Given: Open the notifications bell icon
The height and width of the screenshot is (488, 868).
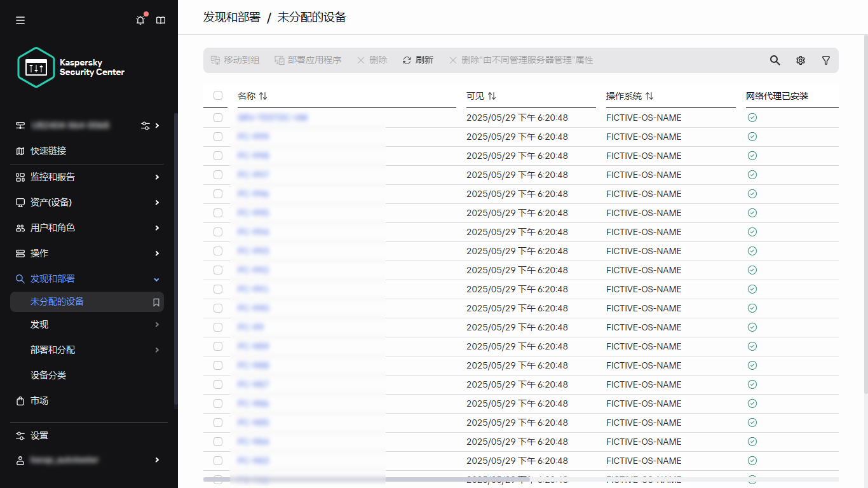Looking at the screenshot, I should (140, 20).
